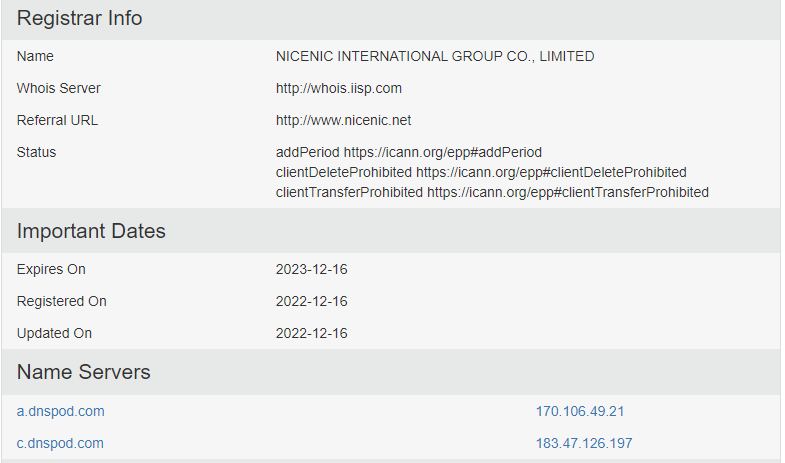The height and width of the screenshot is (463, 785).
Task: Click the Whois Server row label
Action: [59, 88]
